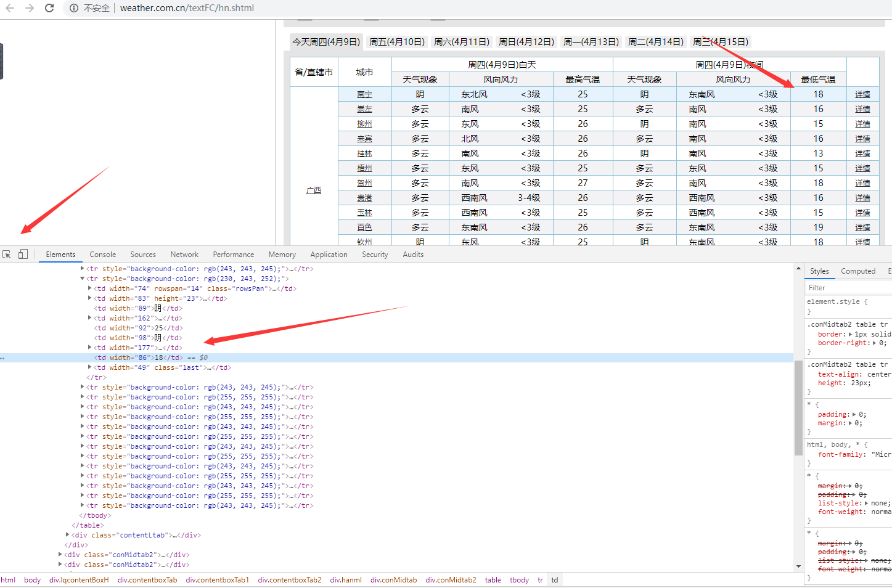The height and width of the screenshot is (588, 892).
Task: Select the 周二(4月14日) date tab
Action: (656, 42)
